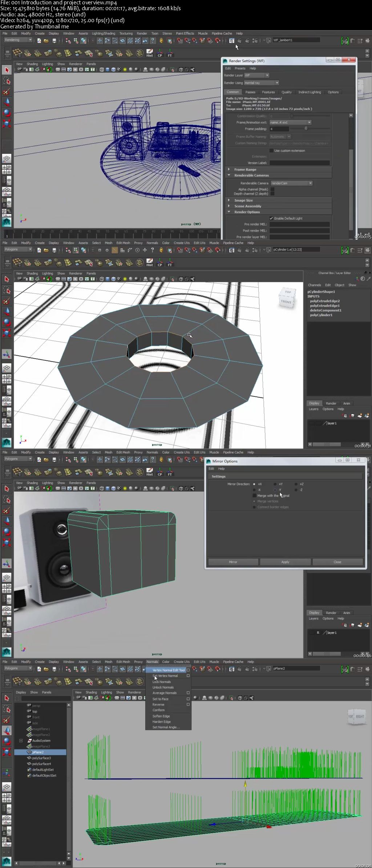Click new scene icon in outliner frame

pos(39,669)
